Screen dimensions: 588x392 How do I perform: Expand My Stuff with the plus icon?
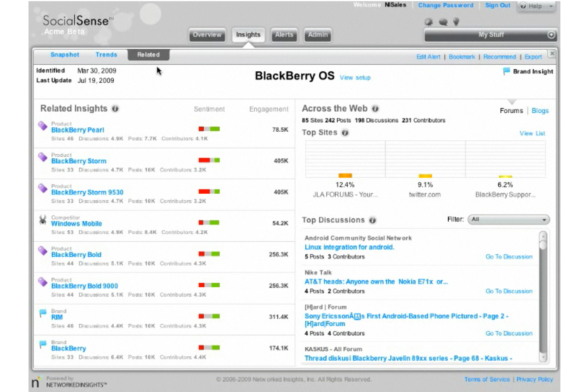click(551, 35)
